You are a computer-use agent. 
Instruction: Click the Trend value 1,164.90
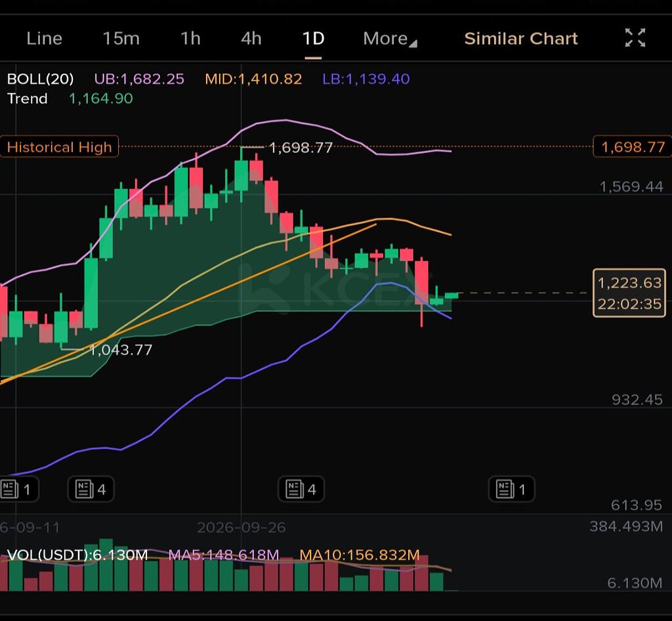click(101, 98)
